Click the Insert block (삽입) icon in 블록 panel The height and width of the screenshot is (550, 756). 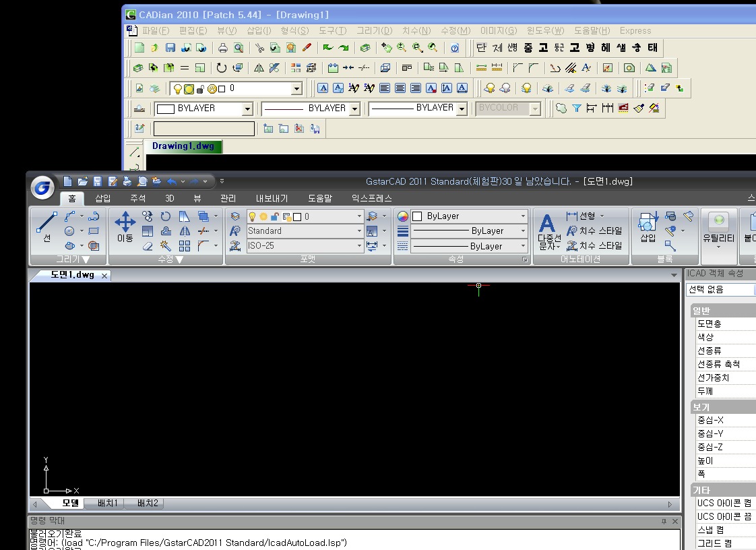click(648, 226)
